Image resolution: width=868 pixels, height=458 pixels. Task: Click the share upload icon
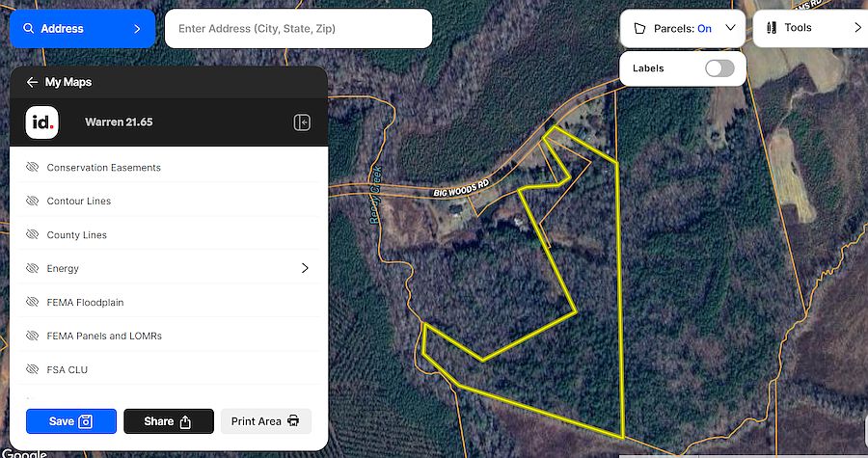[x=185, y=422]
